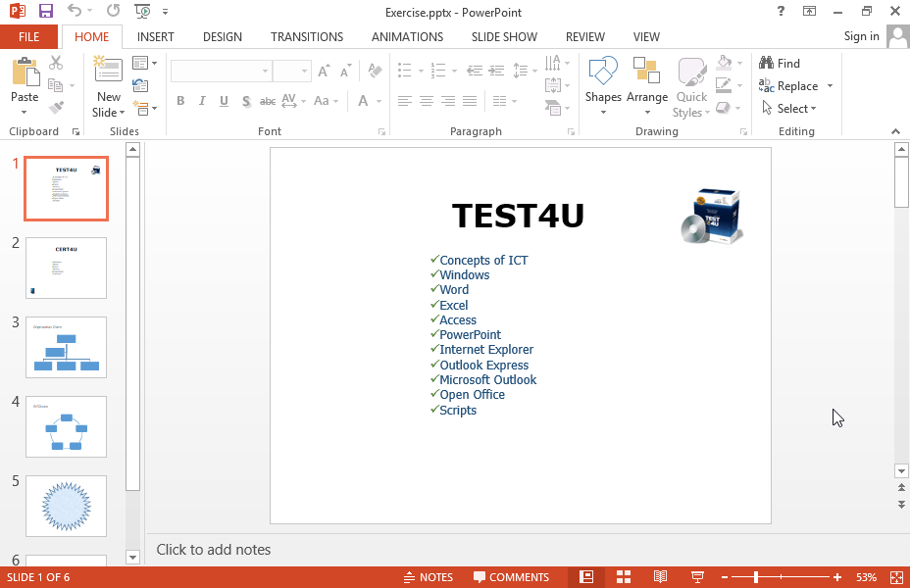Switch to the ANIMATIONS tab

click(407, 37)
